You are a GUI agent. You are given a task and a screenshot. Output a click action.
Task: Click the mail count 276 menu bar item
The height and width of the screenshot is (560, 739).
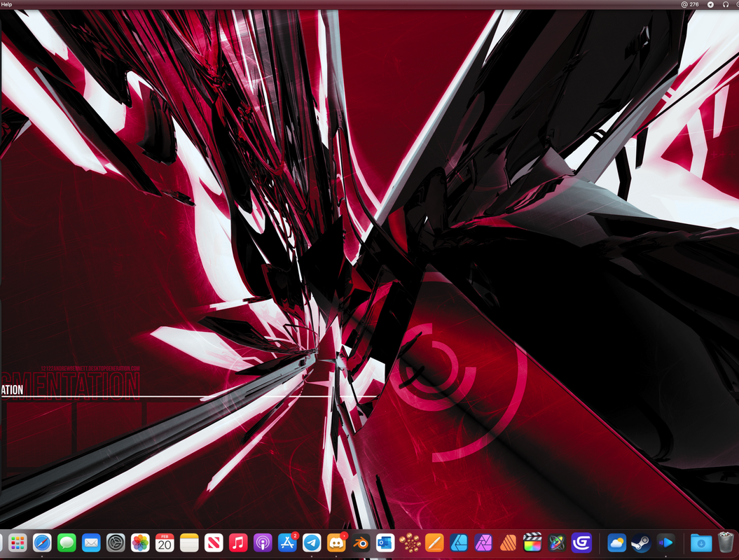[690, 4]
